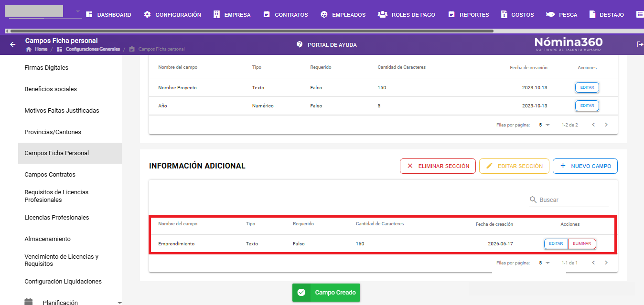Go to next page in Información Adicional table
Screen dimensions: 644x305
coord(606,263)
